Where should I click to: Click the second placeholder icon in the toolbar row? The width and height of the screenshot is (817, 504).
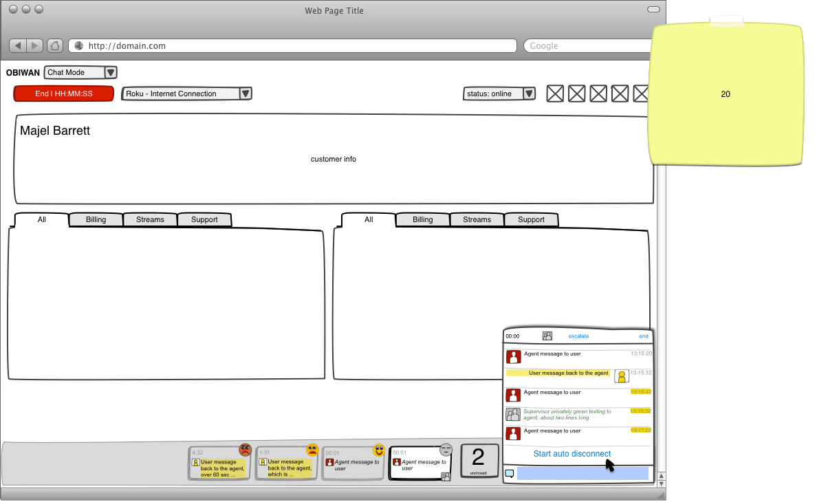[x=576, y=94]
